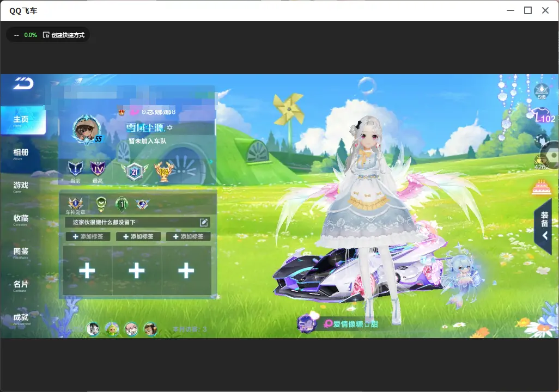Add a photo in the first plus slot
Screen dimensions: 559x392
(87, 271)
